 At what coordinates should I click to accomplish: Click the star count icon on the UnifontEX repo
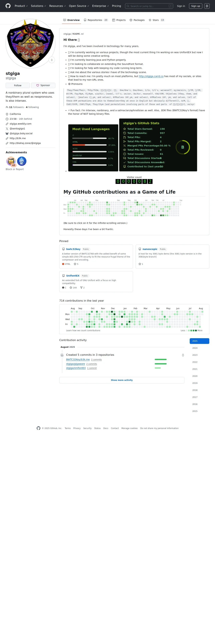click(71, 288)
